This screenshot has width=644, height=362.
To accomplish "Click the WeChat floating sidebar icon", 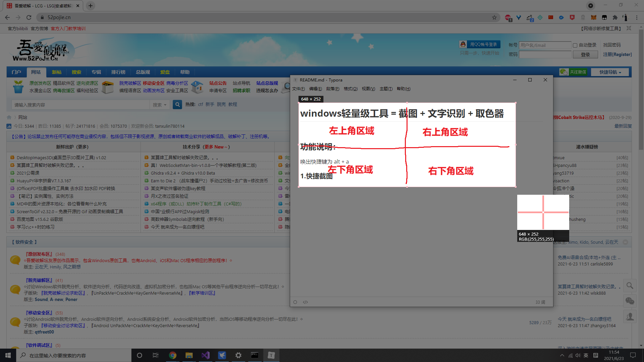I will click(x=630, y=301).
